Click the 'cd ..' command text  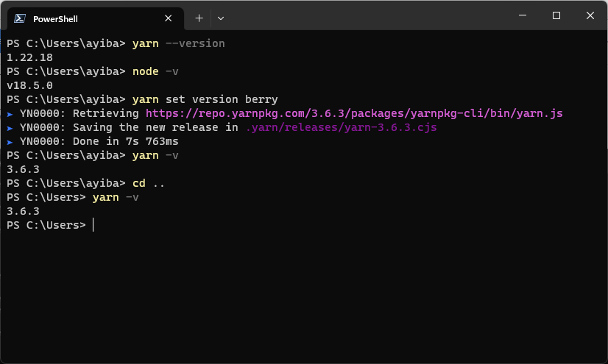[x=148, y=183]
